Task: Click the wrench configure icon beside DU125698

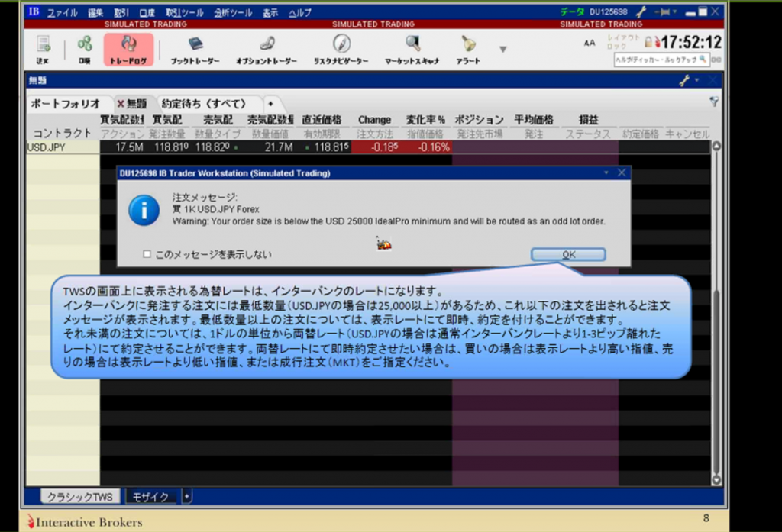Action: coord(641,11)
